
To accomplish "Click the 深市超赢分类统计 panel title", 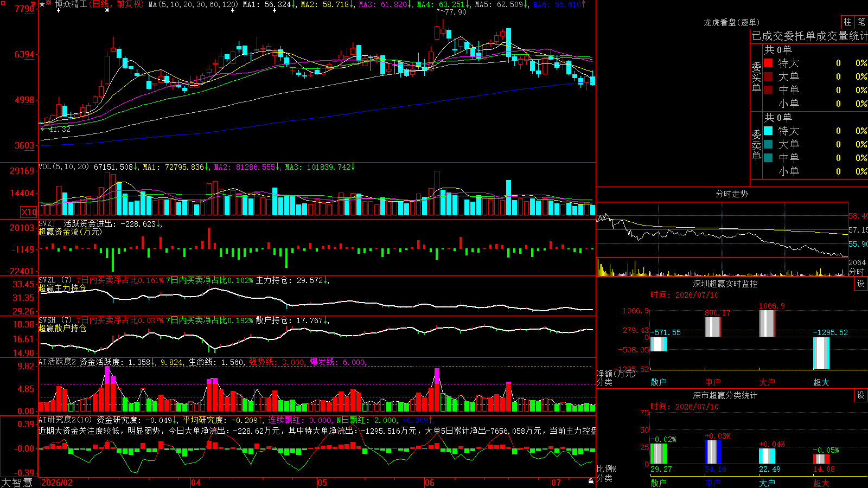I will point(725,395).
